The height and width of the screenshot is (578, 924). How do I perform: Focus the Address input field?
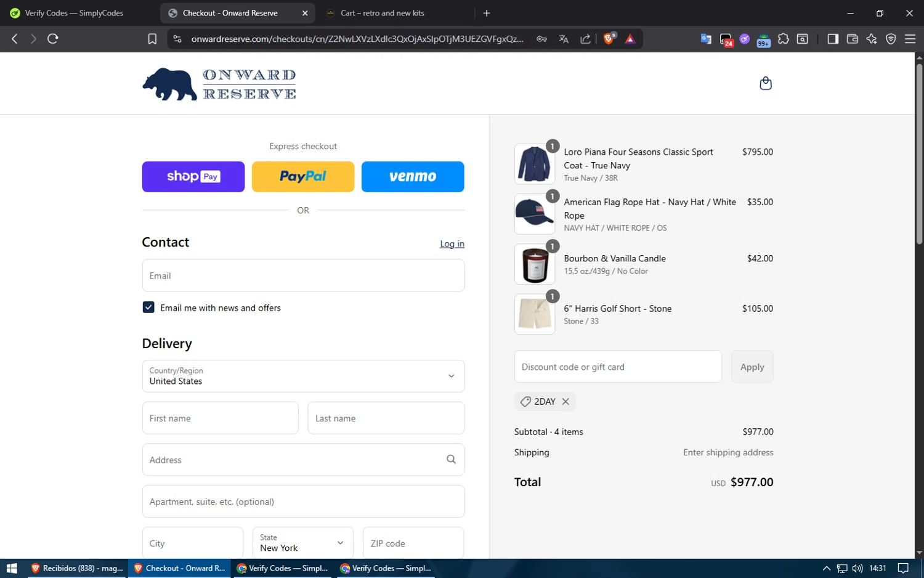[x=303, y=460]
